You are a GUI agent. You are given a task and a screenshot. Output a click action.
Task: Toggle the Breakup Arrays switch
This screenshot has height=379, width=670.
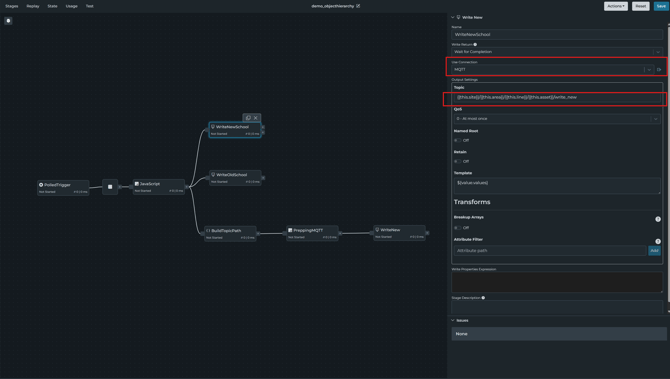pos(458,228)
